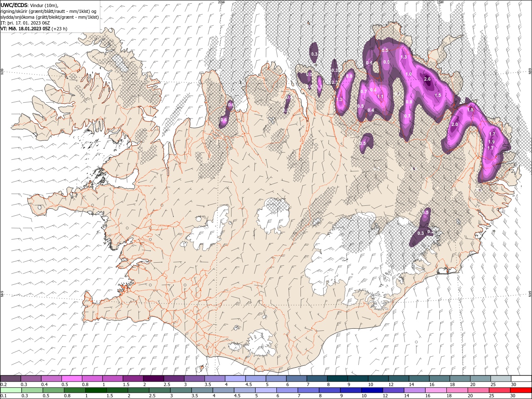Select the darkest green 1 rain-scale swatch

[x=96, y=390]
